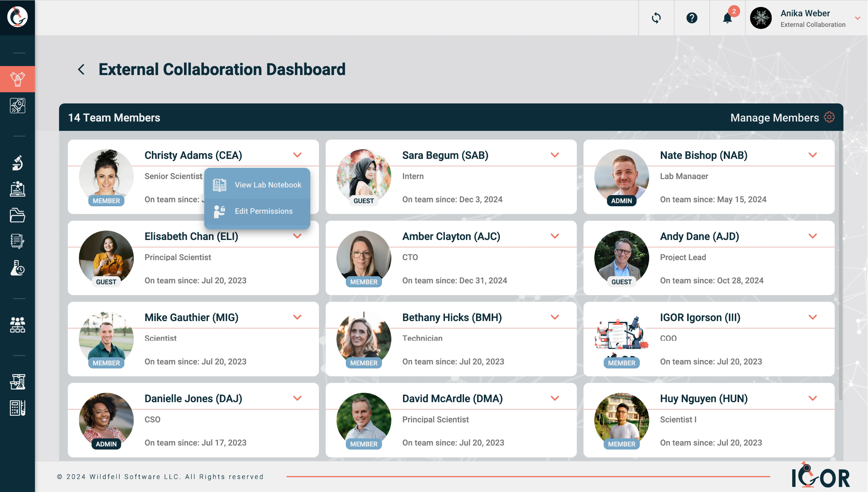The height and width of the screenshot is (492, 868).
Task: Expand Huy Nguyen's card chevron
Action: click(x=813, y=398)
